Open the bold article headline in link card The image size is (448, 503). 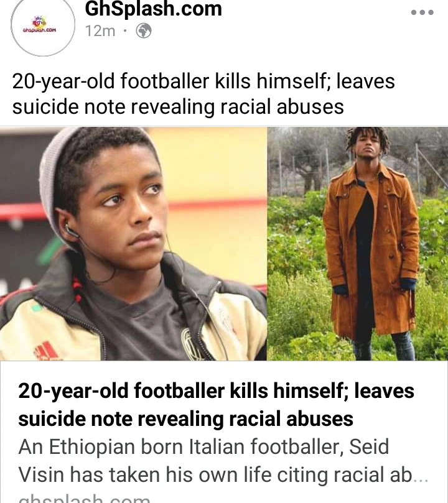pyautogui.click(x=217, y=404)
